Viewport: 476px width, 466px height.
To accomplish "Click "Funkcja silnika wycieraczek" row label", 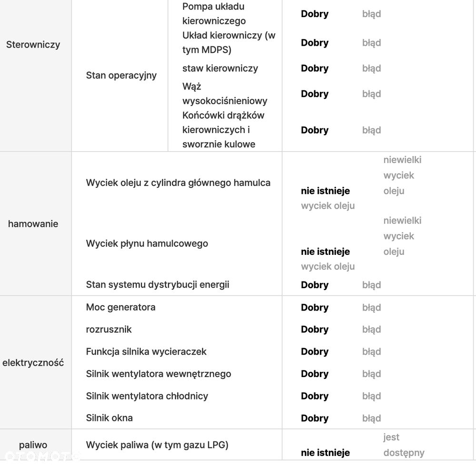I will (146, 352).
